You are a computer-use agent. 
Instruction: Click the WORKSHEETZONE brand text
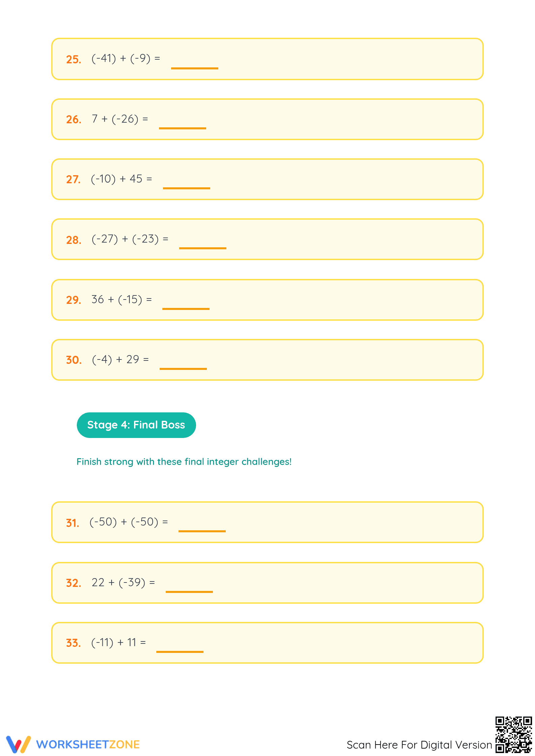[x=88, y=745]
